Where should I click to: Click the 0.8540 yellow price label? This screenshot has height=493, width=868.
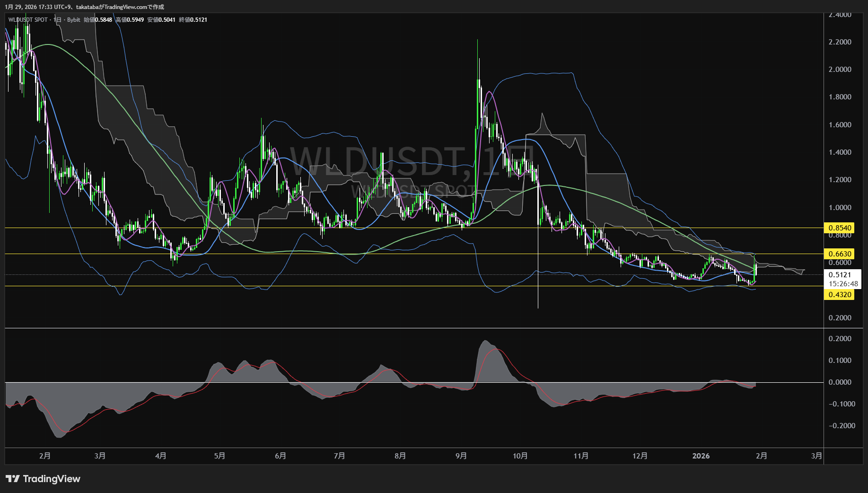(x=840, y=228)
